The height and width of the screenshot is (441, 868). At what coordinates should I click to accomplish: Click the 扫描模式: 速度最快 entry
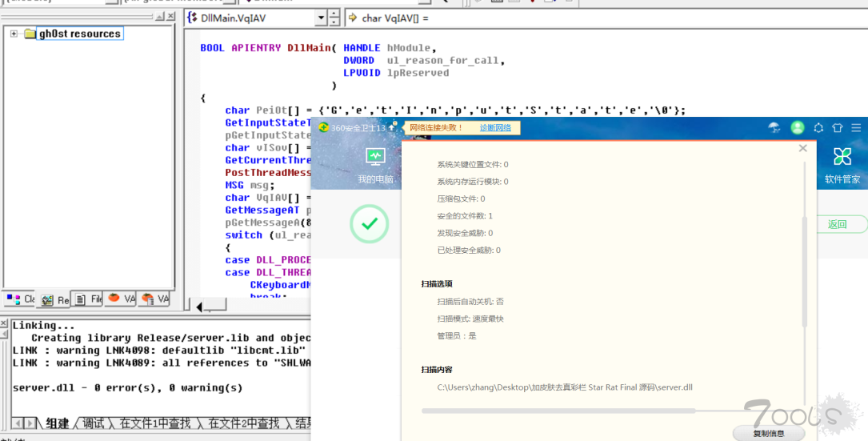470,319
